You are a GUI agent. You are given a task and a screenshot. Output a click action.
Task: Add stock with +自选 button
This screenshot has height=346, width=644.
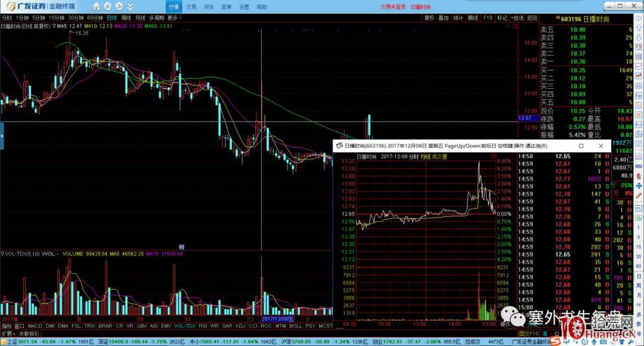tap(517, 18)
